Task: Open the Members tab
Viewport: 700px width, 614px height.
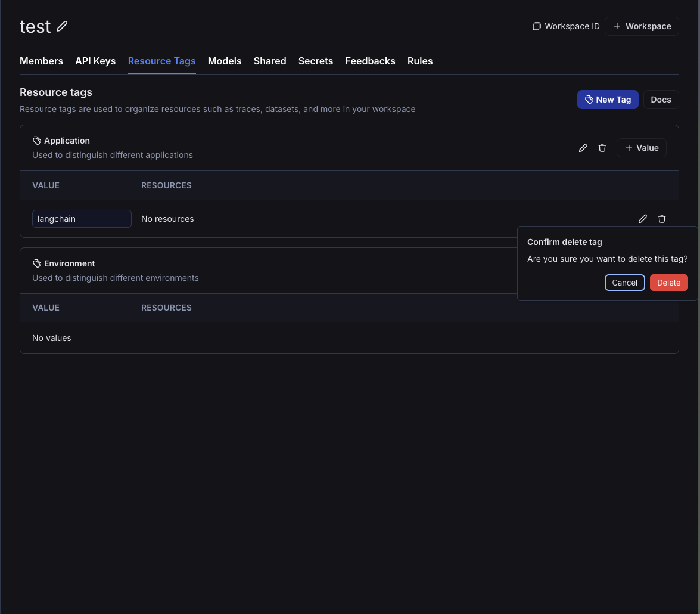Action: tap(42, 61)
